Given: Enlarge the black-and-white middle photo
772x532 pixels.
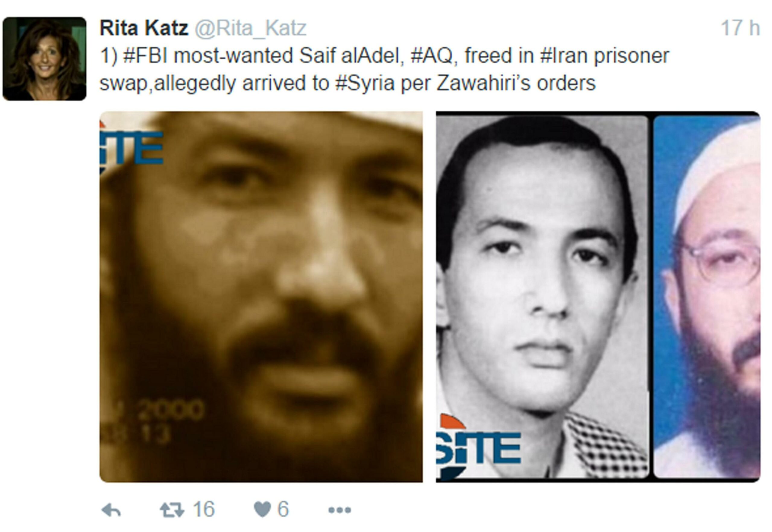Looking at the screenshot, I should (542, 297).
